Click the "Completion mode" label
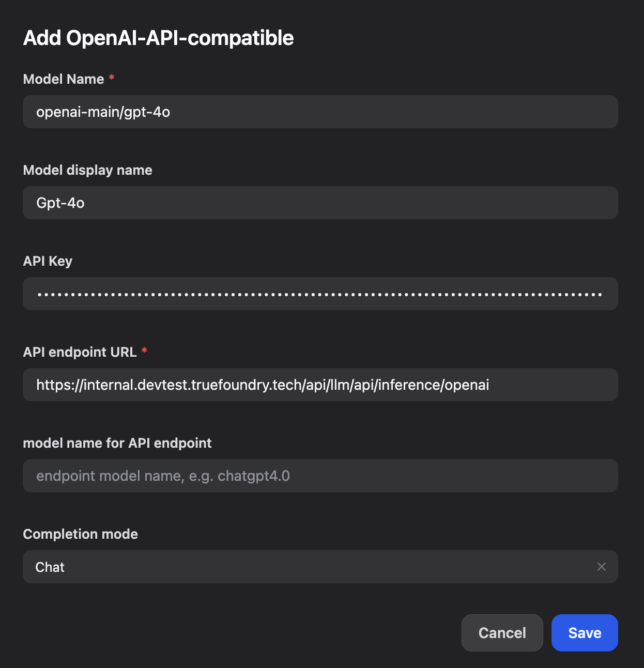Viewport: 644px width, 668px height. [x=80, y=534]
